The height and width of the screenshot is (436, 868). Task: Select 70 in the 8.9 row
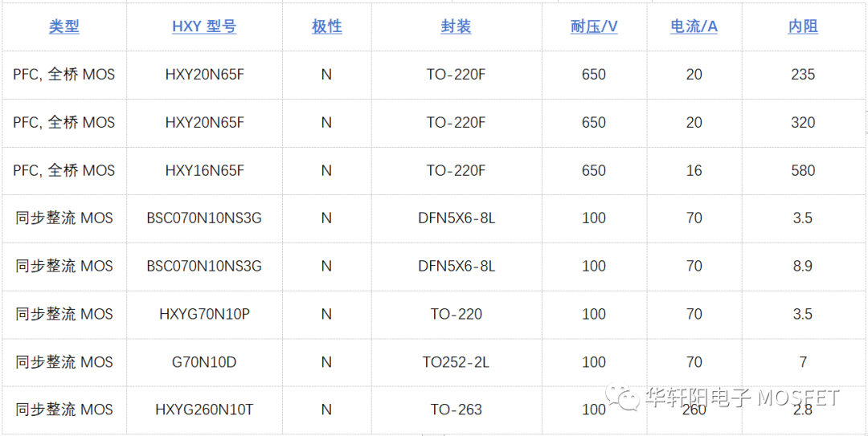[694, 266]
